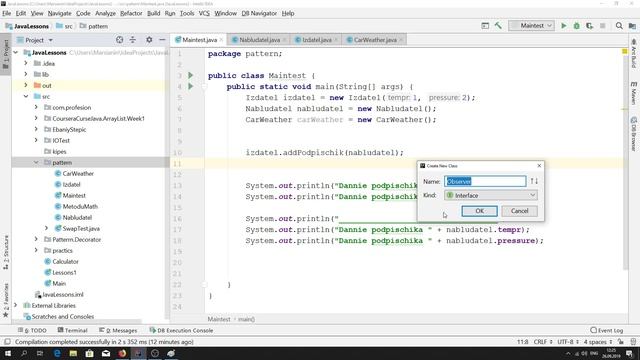Close the Create New Class dialog
This screenshot has width=640, height=360.
coord(539,166)
